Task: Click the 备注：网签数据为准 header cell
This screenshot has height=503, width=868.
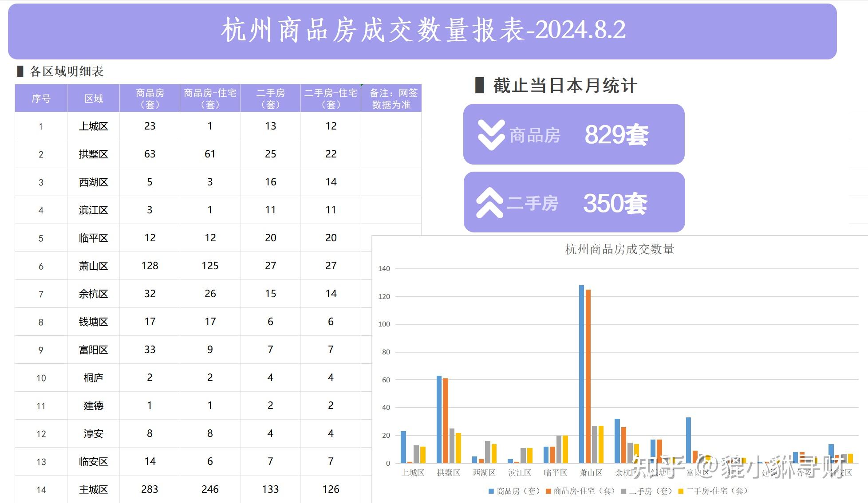Action: pos(391,98)
